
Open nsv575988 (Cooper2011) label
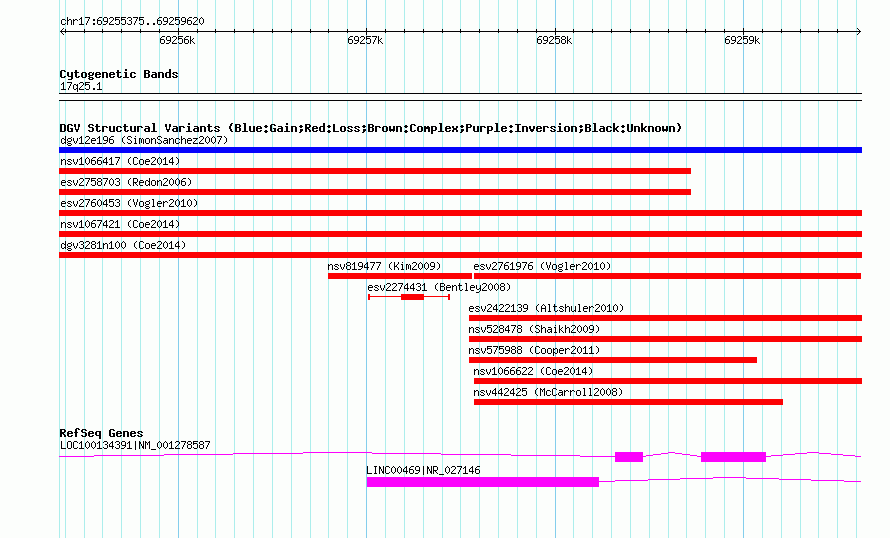coord(534,350)
